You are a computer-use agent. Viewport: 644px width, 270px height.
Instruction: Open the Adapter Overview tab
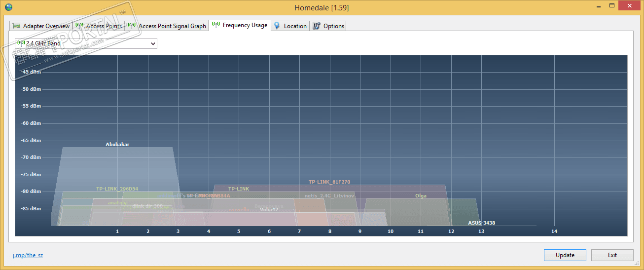(41, 26)
